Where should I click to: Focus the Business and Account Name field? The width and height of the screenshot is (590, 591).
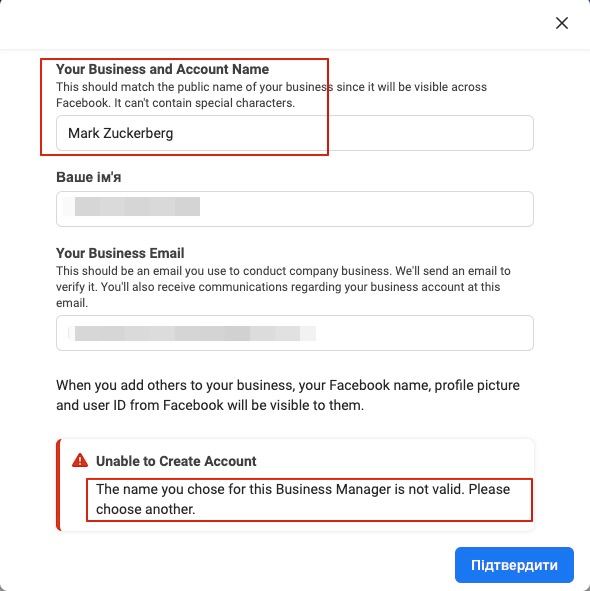click(295, 133)
